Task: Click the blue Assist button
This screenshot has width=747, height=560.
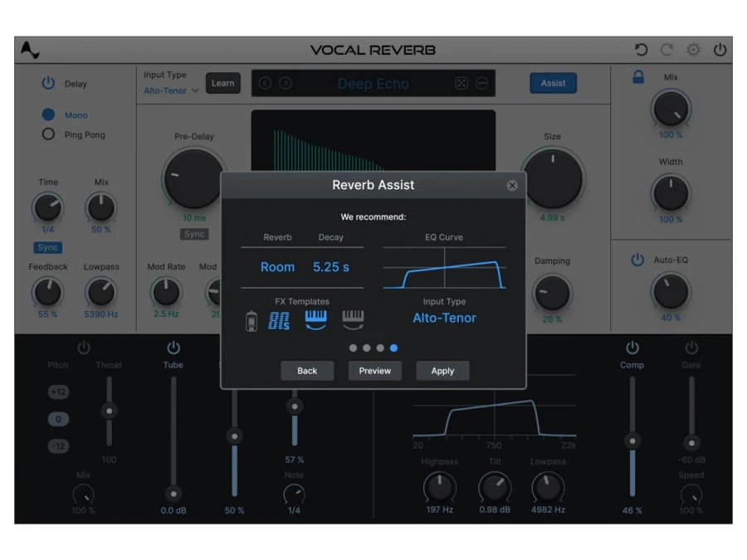Action: (553, 83)
